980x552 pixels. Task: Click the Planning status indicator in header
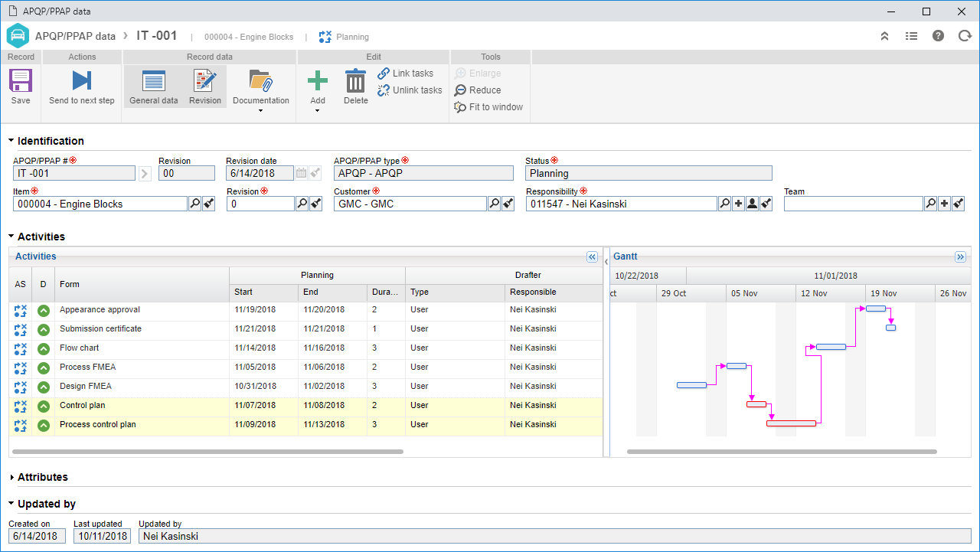coord(344,37)
